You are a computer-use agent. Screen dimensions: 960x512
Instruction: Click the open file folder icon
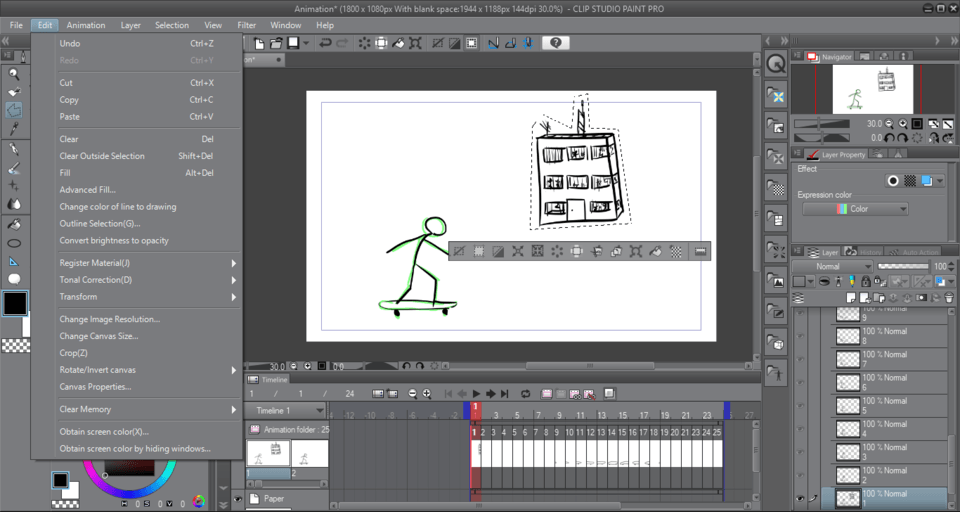[276, 43]
